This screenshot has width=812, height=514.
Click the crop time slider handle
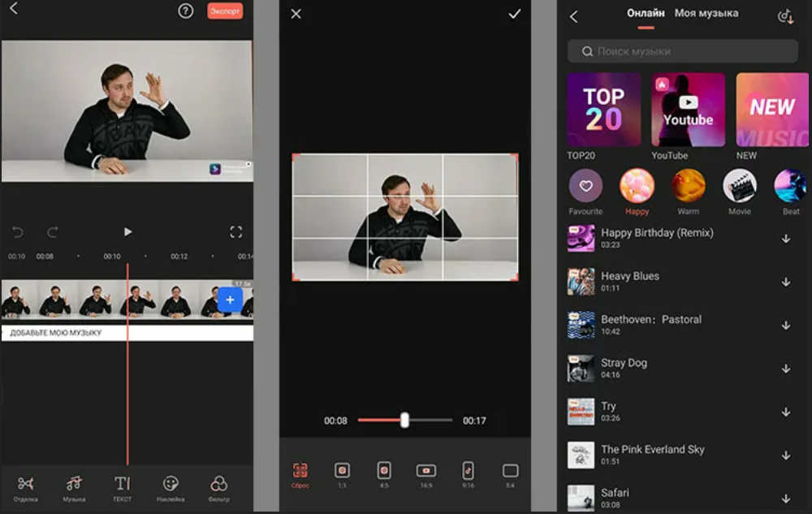tap(404, 420)
